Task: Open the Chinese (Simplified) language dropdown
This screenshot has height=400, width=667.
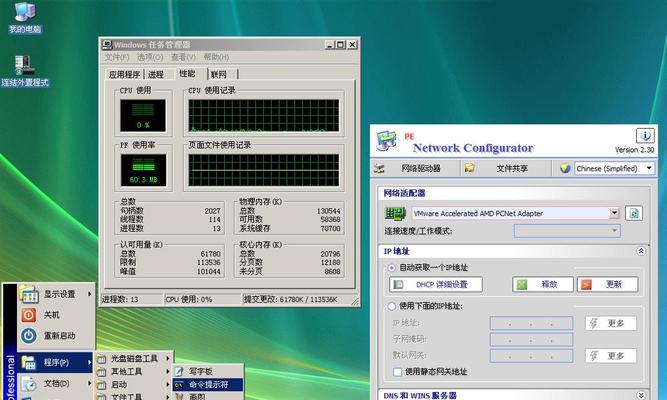Action: pyautogui.click(x=649, y=168)
